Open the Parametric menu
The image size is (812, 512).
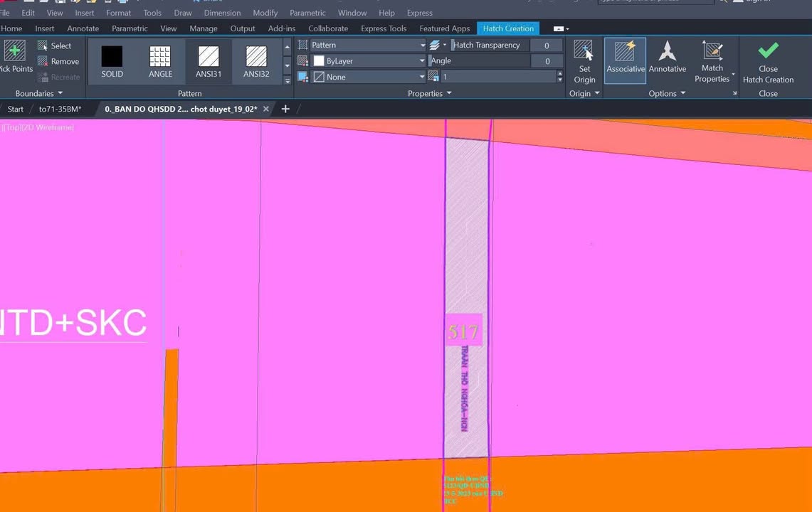tap(307, 13)
